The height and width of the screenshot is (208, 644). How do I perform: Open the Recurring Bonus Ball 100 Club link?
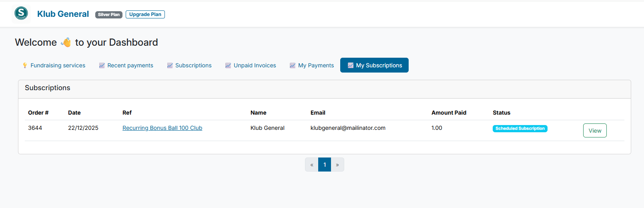click(162, 128)
